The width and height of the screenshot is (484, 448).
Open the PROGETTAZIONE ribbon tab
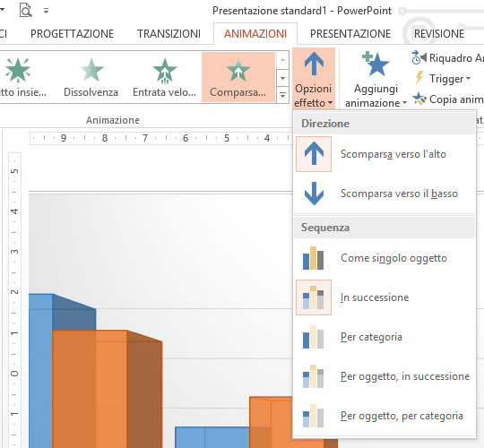coord(73,34)
